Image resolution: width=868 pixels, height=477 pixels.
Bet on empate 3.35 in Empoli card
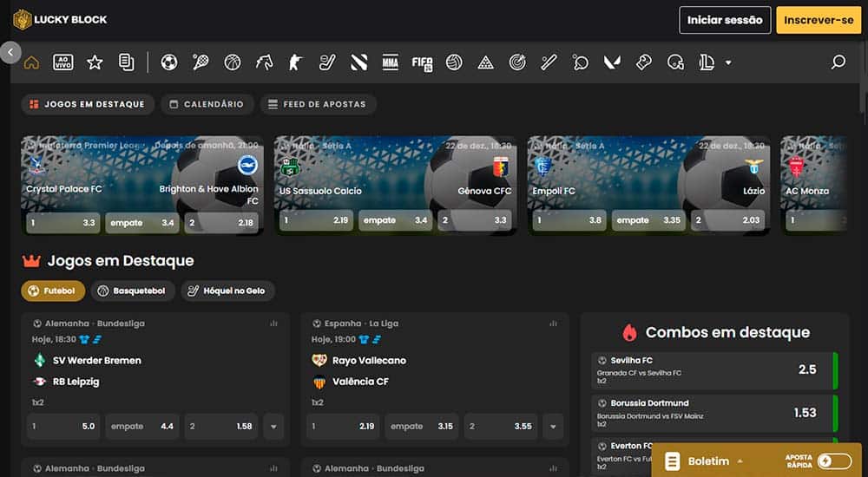pos(648,220)
